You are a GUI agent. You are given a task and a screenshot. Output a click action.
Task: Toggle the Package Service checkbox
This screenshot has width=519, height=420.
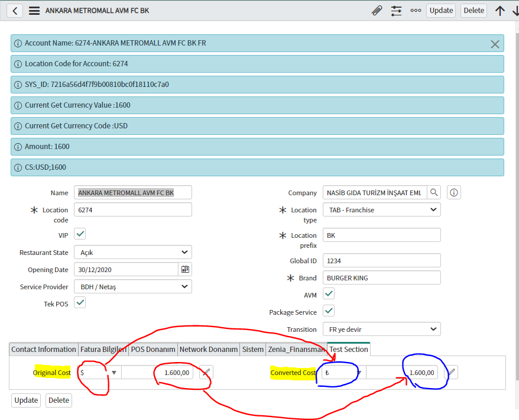(328, 311)
